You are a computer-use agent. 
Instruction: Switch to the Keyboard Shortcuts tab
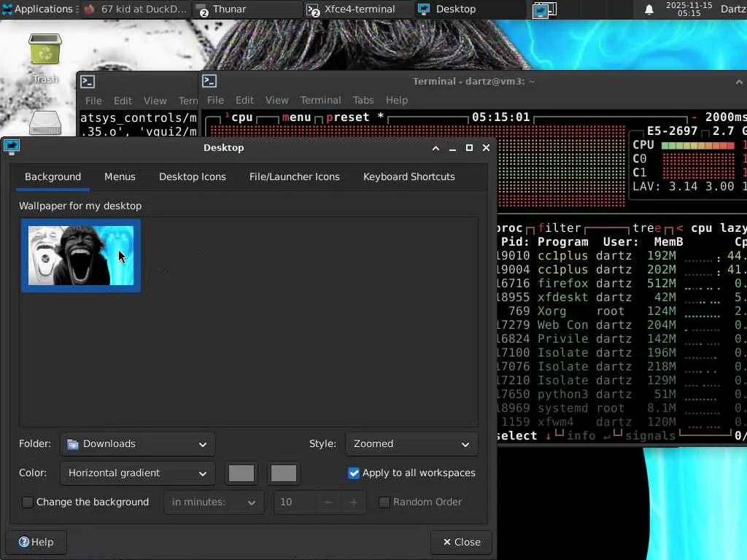pos(409,176)
